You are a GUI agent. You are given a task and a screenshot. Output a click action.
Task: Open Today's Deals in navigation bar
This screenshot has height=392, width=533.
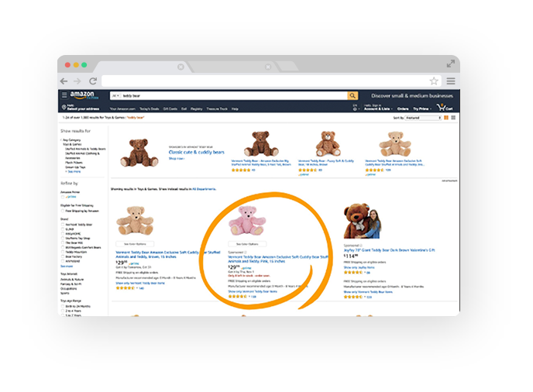150,108
